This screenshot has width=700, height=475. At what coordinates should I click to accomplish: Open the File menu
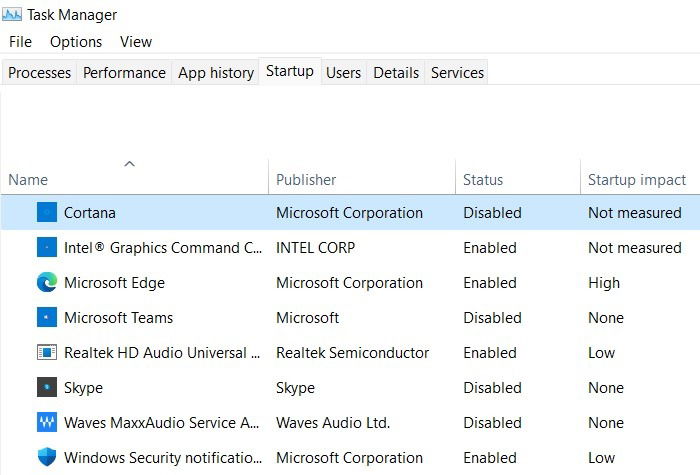pyautogui.click(x=21, y=42)
